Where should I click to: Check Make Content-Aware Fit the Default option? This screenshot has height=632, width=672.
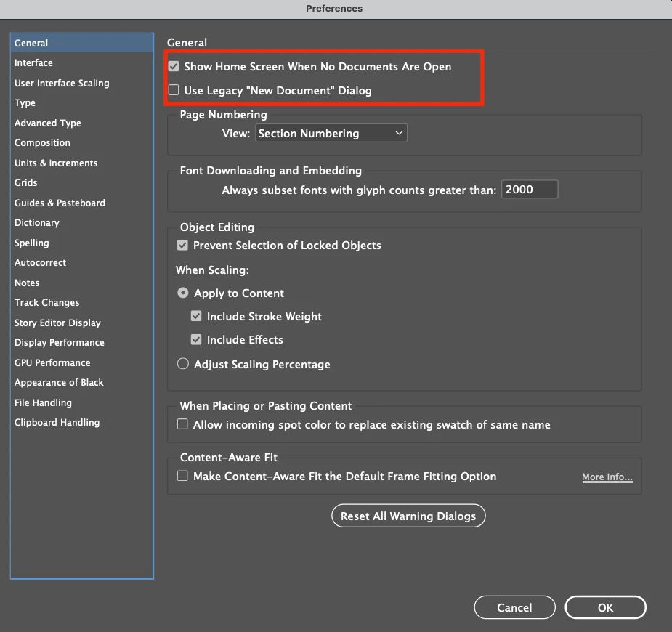pos(182,476)
